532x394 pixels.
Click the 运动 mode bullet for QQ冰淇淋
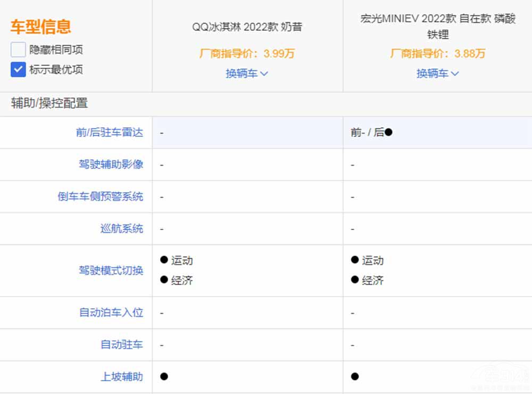(x=164, y=260)
